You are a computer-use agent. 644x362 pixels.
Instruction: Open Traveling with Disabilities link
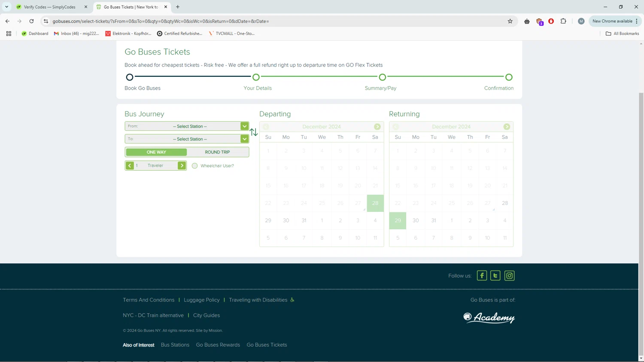pyautogui.click(x=258, y=300)
